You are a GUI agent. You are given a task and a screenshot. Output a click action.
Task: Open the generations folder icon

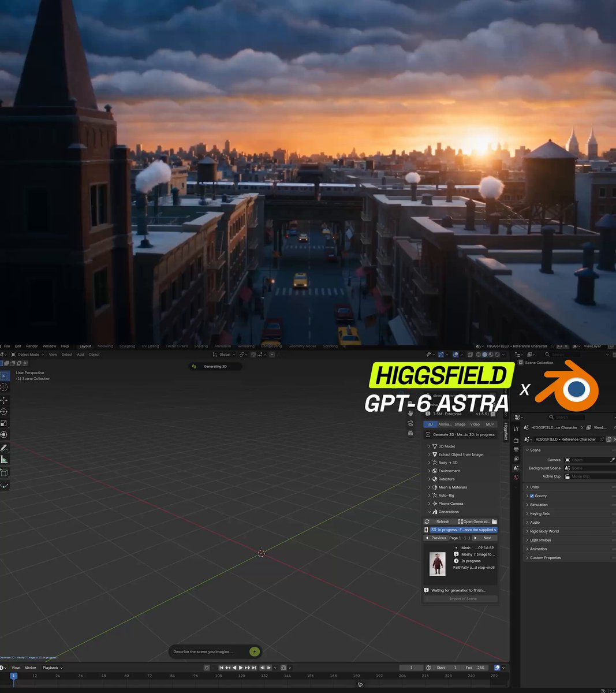coord(494,521)
